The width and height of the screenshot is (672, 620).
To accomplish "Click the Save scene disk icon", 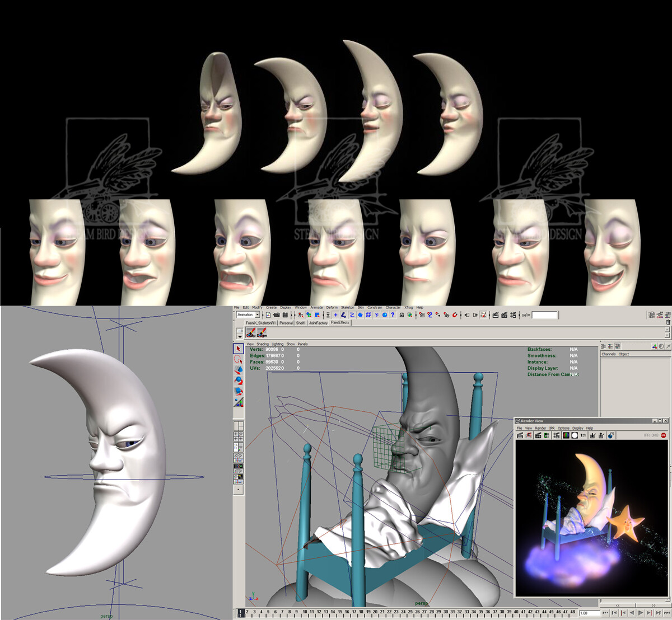I will pyautogui.click(x=285, y=315).
